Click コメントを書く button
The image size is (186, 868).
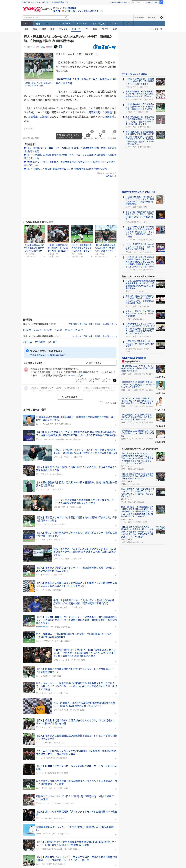pos(93,363)
